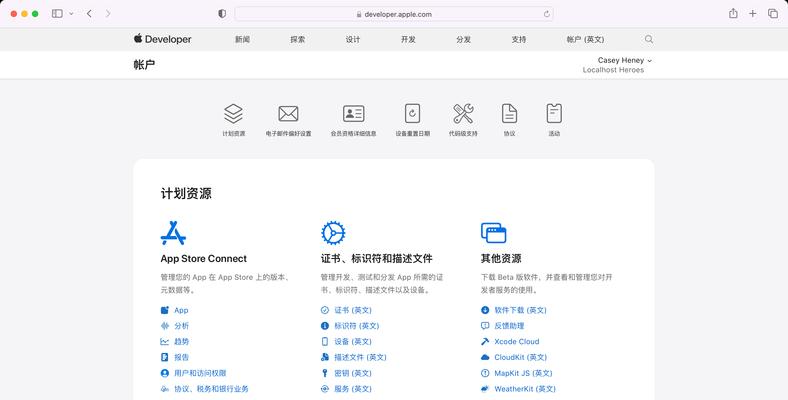Open a new tab with plus button
788x400 pixels.
click(752, 14)
